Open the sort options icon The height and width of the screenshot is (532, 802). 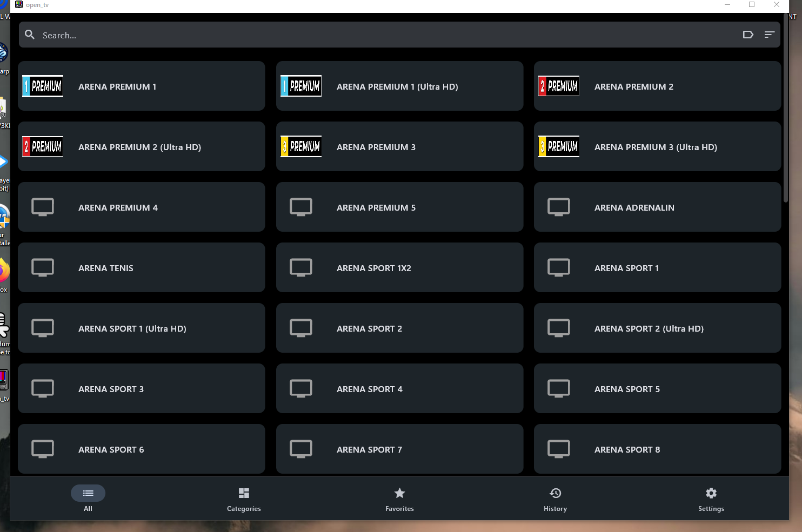click(x=770, y=35)
